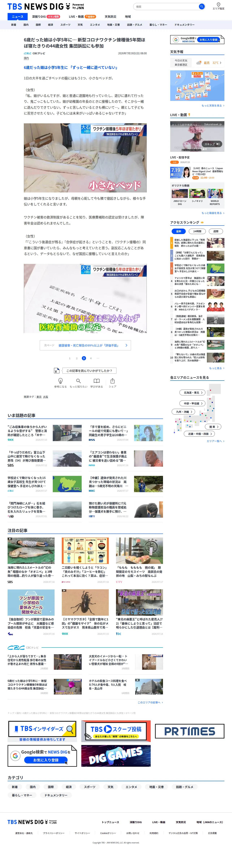Viewport: 232px width, 868px height.
Task: Click the ドキュメンタリー category chip at bottom
Action: [x=56, y=795]
